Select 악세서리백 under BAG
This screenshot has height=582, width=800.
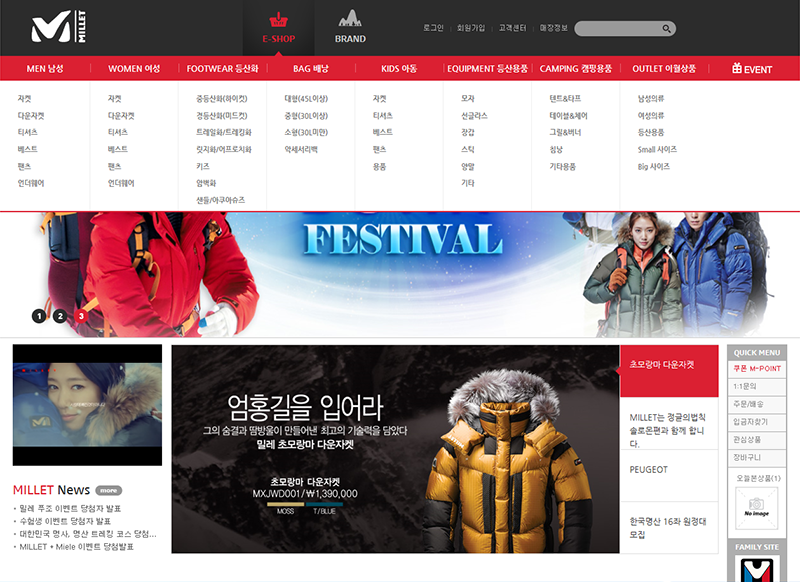pyautogui.click(x=301, y=149)
